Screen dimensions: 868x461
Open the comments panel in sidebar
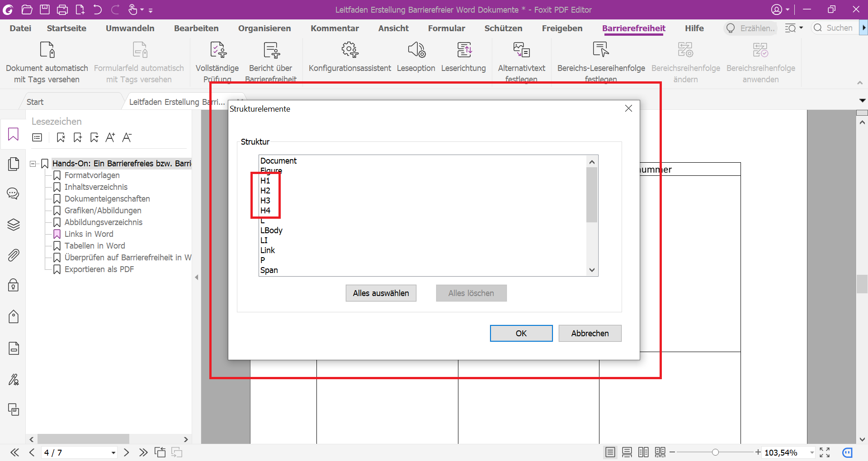(x=14, y=194)
